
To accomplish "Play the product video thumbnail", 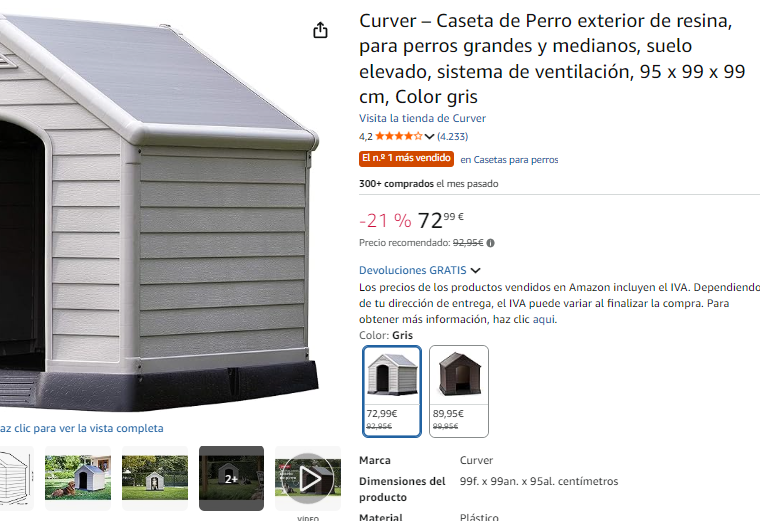I will click(308, 478).
